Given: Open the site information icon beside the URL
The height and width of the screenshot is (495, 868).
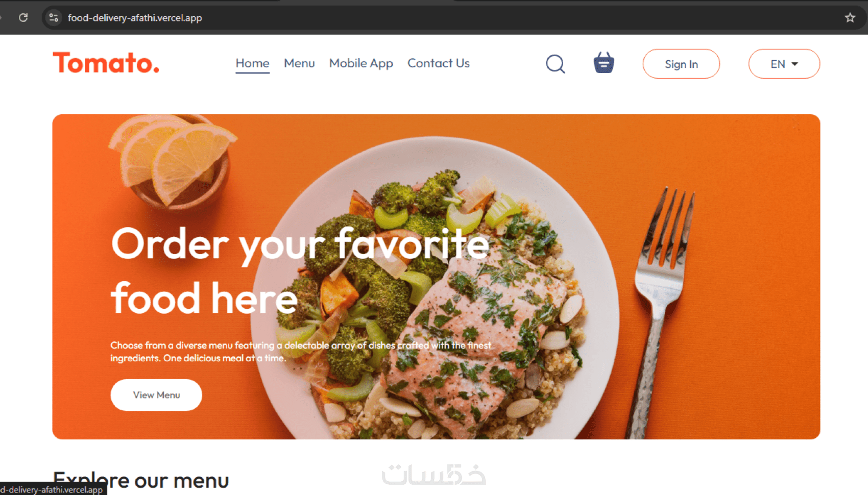Looking at the screenshot, I should coord(54,17).
